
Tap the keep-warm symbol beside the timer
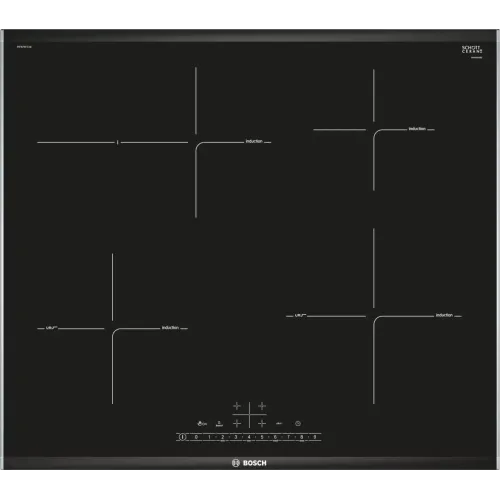pos(279,423)
